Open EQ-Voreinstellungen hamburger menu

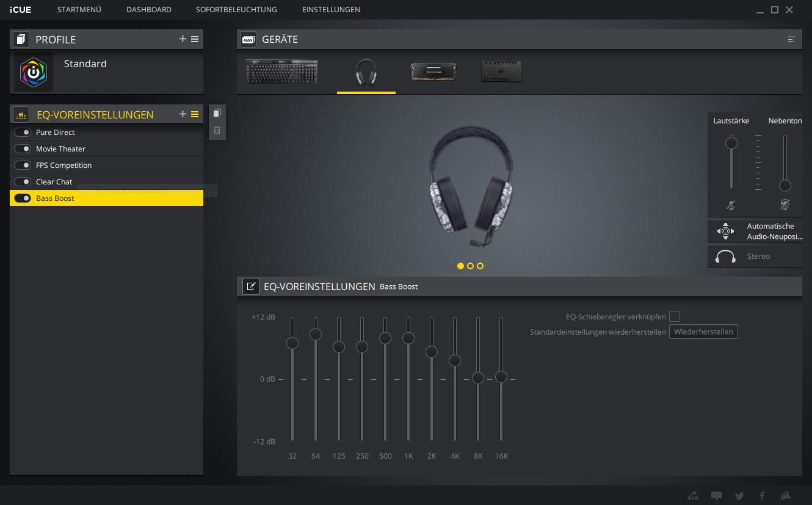pos(195,114)
